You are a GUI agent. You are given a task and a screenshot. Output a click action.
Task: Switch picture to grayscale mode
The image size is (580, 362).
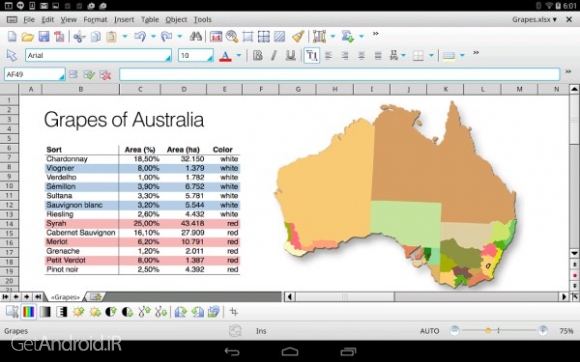point(45,312)
